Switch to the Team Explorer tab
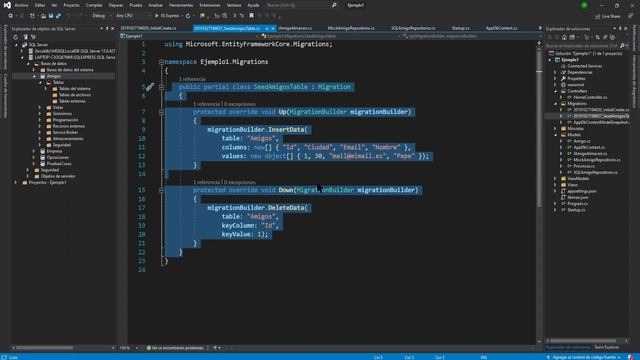 click(x=607, y=347)
